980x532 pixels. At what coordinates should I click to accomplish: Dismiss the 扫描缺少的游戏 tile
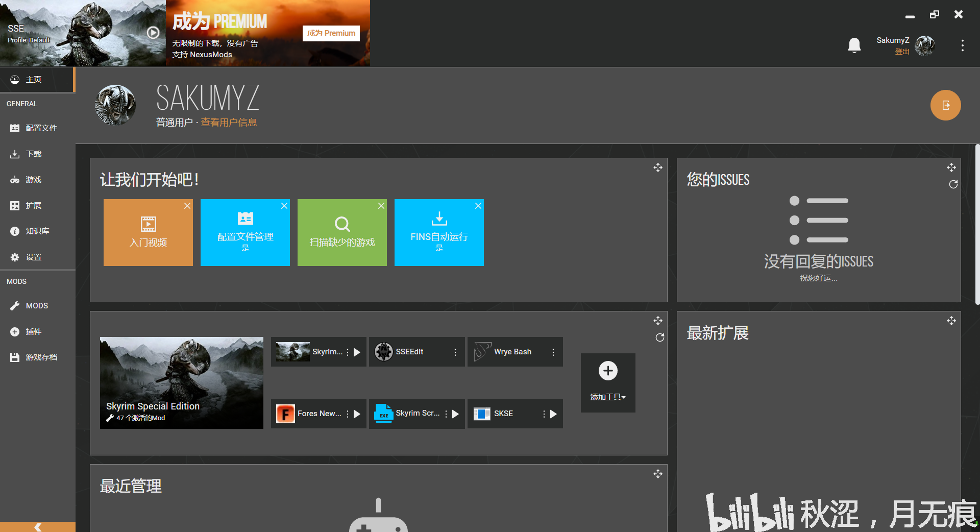[381, 206]
